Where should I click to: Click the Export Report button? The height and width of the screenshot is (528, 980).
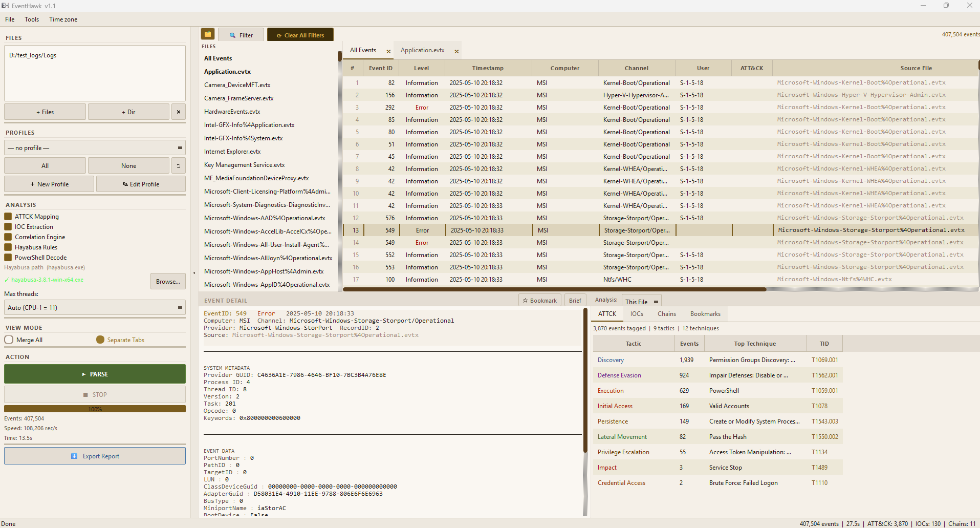95,456
